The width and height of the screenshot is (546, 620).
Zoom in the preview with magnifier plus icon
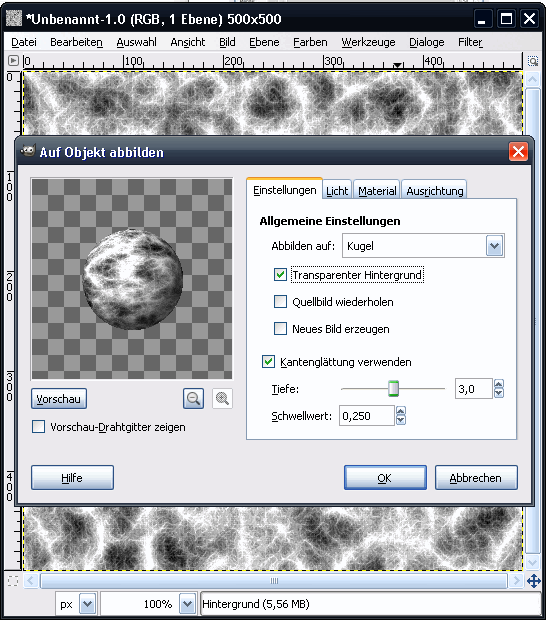[x=222, y=398]
